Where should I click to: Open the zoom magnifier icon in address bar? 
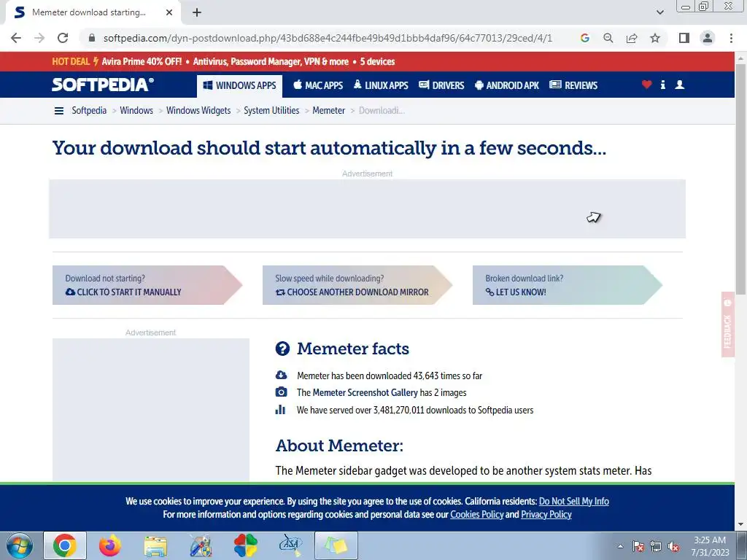pos(608,38)
